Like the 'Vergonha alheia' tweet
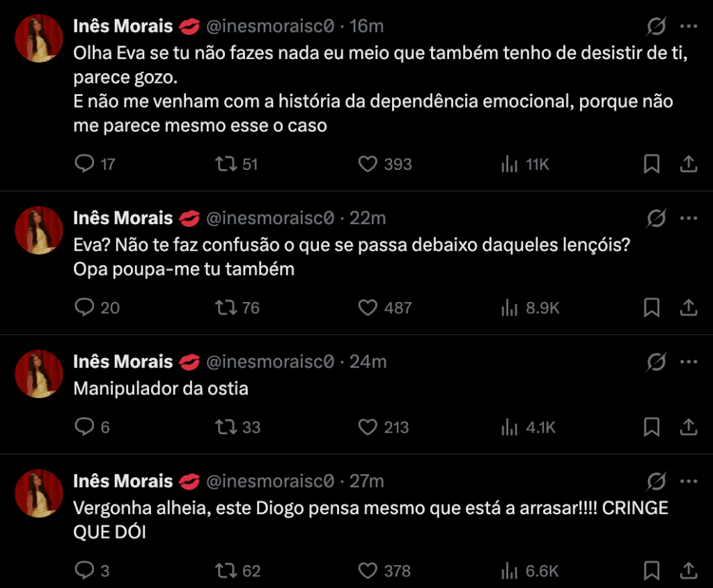The width and height of the screenshot is (713, 588). 367,571
